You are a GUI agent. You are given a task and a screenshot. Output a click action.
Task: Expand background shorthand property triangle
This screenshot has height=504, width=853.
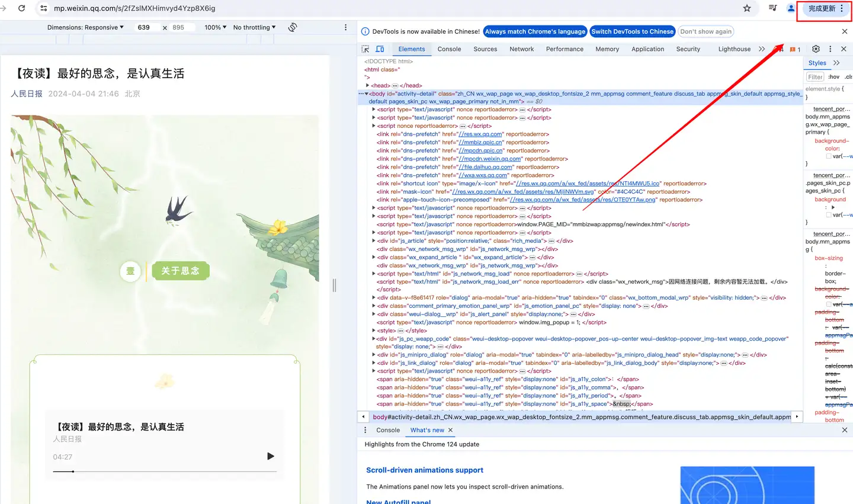point(833,207)
